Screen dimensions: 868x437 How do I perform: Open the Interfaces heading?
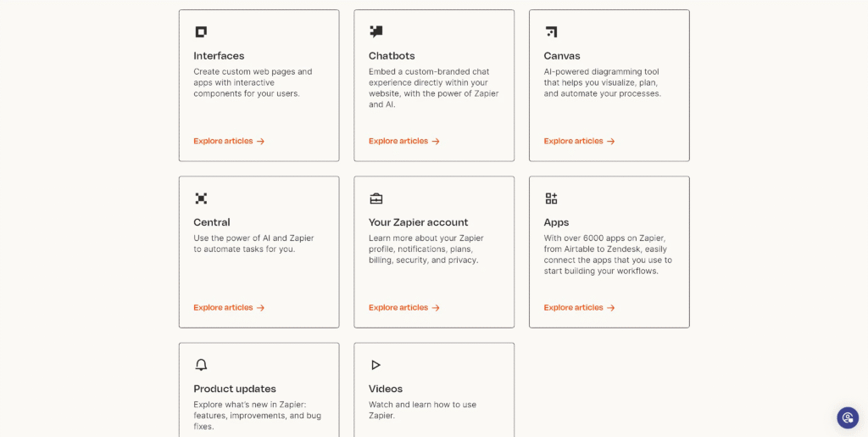point(219,56)
